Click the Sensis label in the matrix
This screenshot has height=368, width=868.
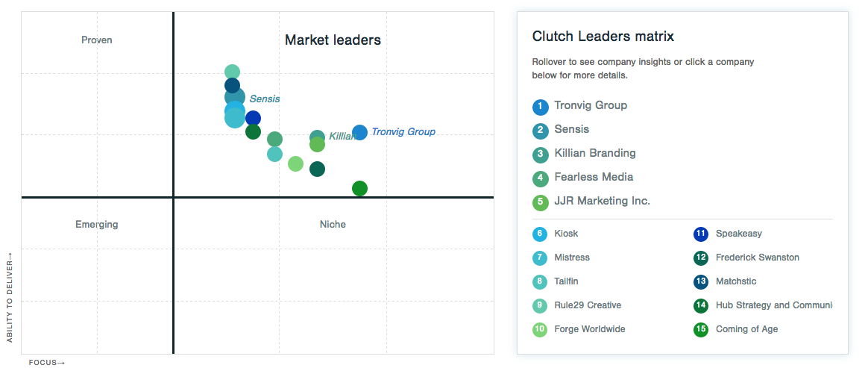pos(265,99)
